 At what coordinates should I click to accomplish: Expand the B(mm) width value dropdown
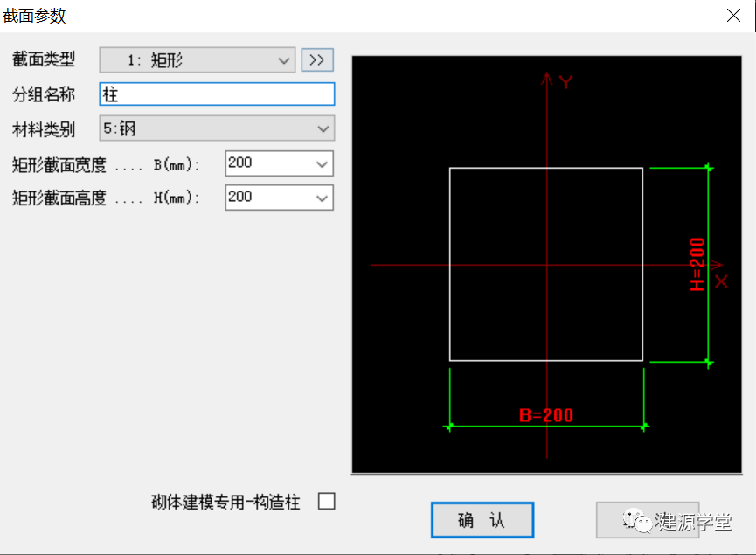pos(323,163)
